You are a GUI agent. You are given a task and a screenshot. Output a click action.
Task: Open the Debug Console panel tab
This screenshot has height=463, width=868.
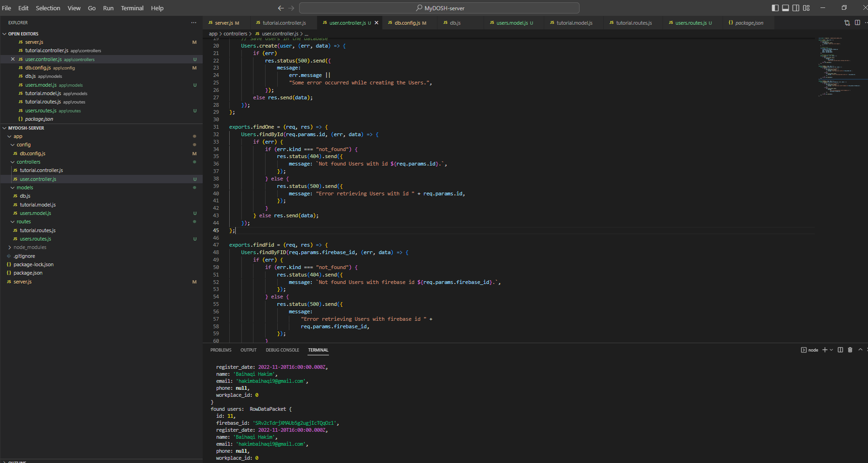(x=282, y=350)
